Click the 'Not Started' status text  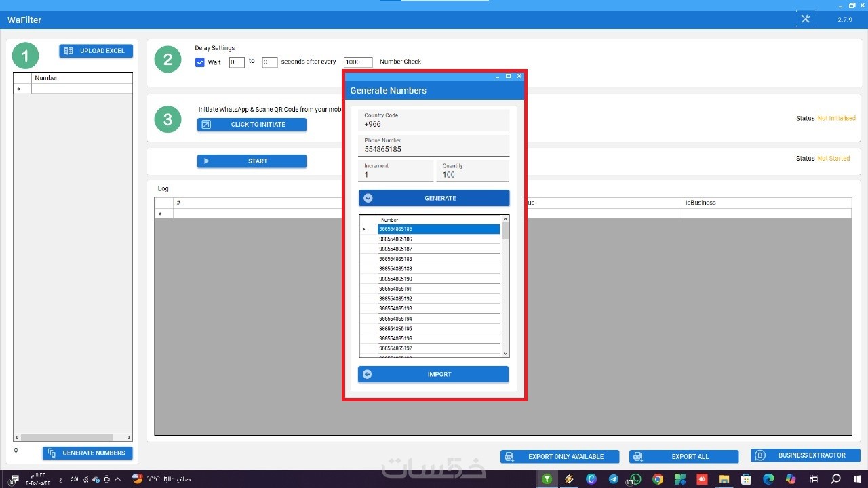point(833,159)
